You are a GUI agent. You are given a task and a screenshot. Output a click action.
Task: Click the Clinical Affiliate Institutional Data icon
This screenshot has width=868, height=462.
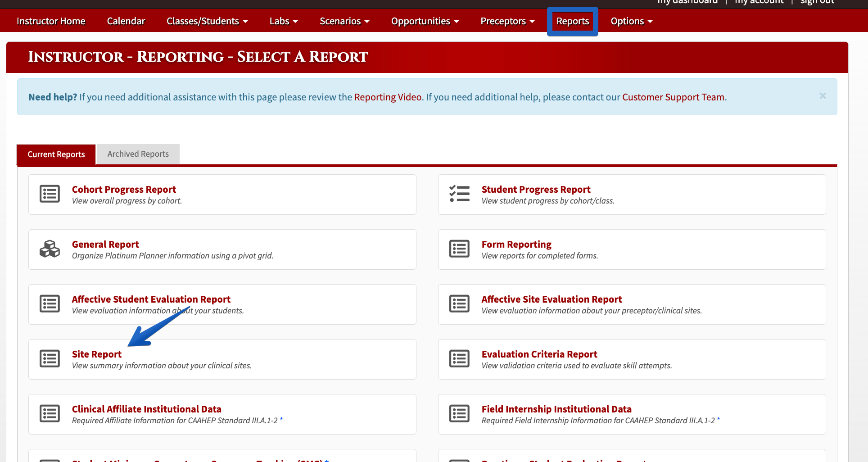pyautogui.click(x=50, y=413)
